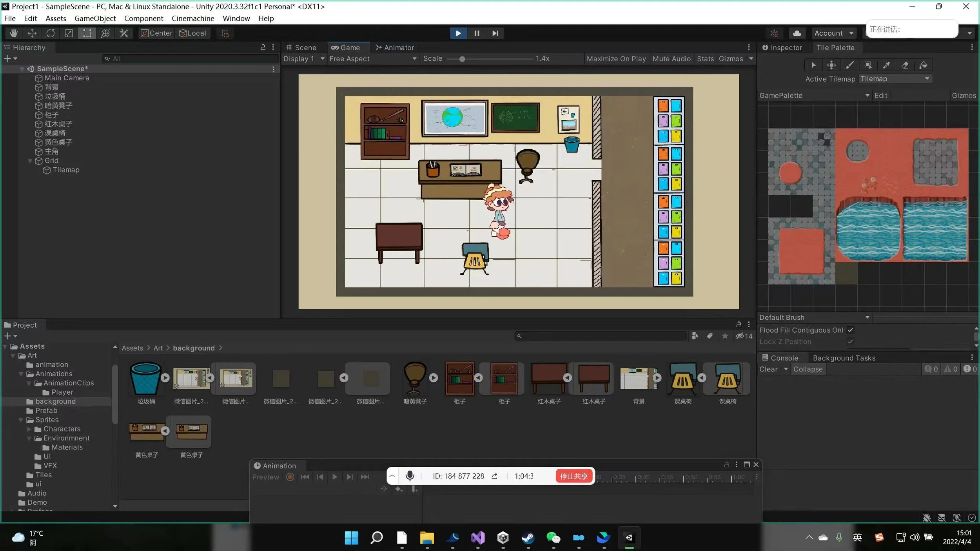Click the Pause button
980x551 pixels.
click(x=477, y=33)
